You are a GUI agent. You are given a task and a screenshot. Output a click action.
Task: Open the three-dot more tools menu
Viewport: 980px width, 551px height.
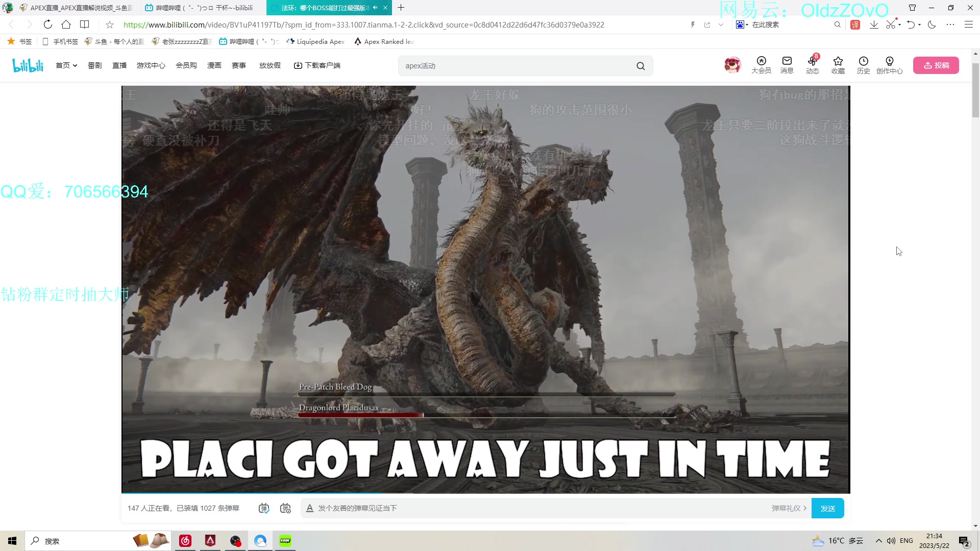tap(950, 24)
